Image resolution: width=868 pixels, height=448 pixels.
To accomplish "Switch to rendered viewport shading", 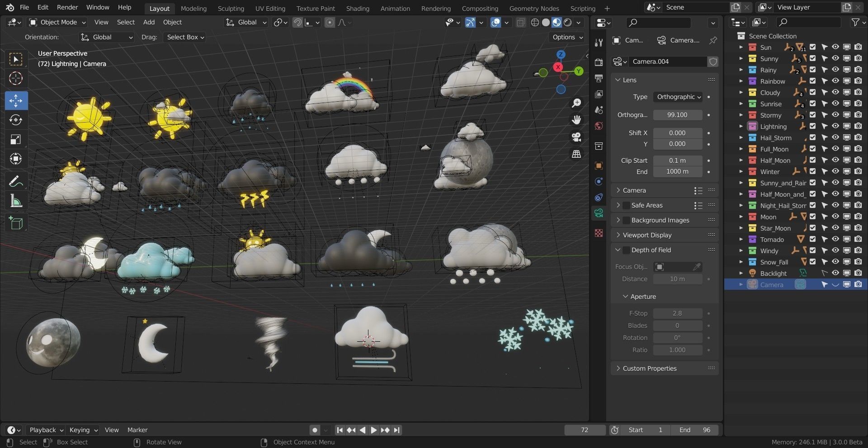I will tap(568, 23).
